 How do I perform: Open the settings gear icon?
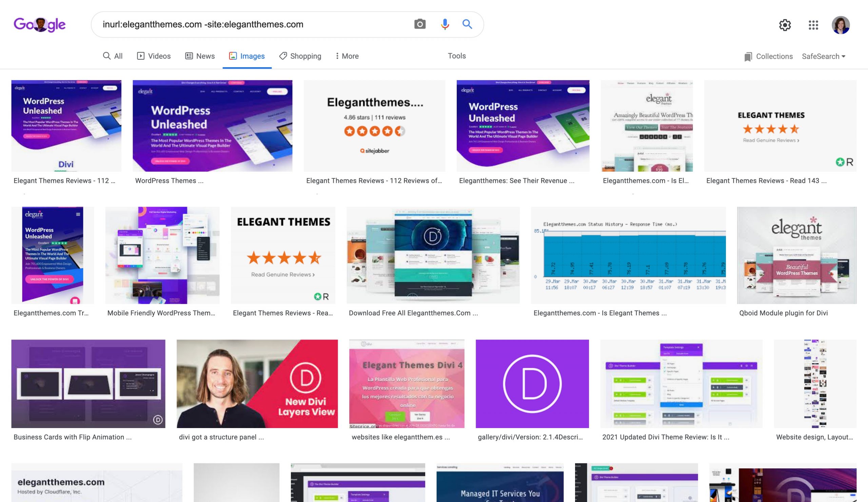point(785,25)
